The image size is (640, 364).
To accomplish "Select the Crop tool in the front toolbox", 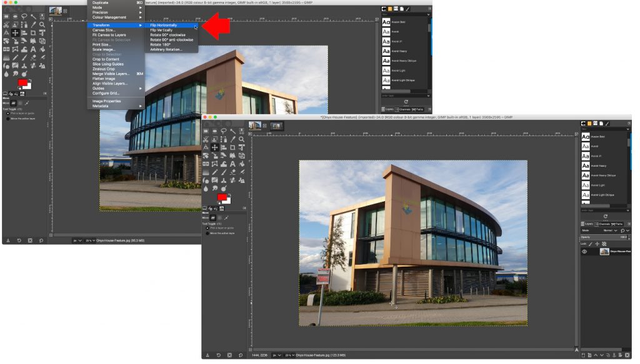I will click(232, 147).
